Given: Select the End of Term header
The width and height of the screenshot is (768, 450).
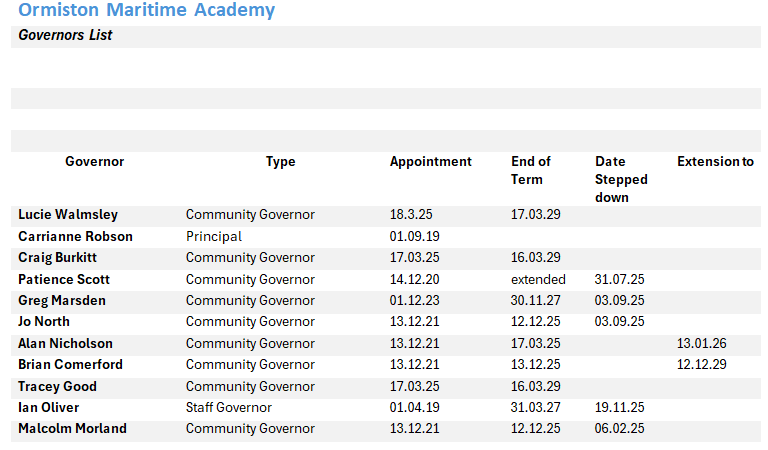Looking at the screenshot, I should point(530,170).
